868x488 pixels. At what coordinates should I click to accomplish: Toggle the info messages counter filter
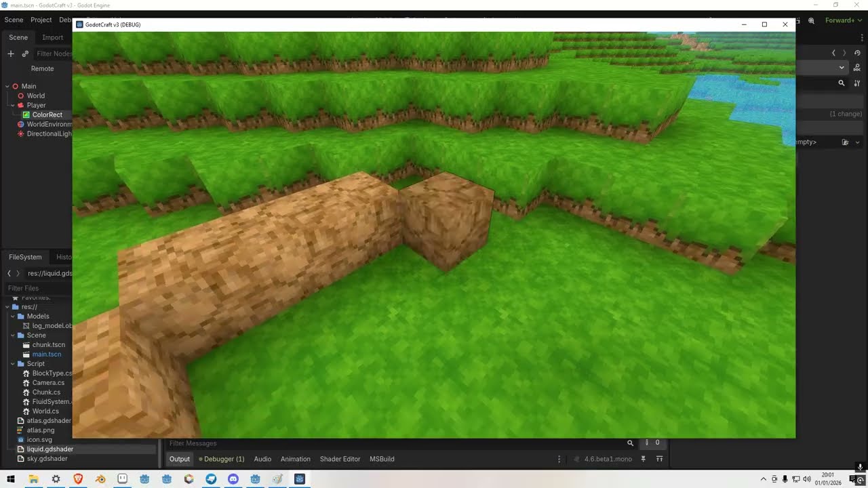click(652, 443)
